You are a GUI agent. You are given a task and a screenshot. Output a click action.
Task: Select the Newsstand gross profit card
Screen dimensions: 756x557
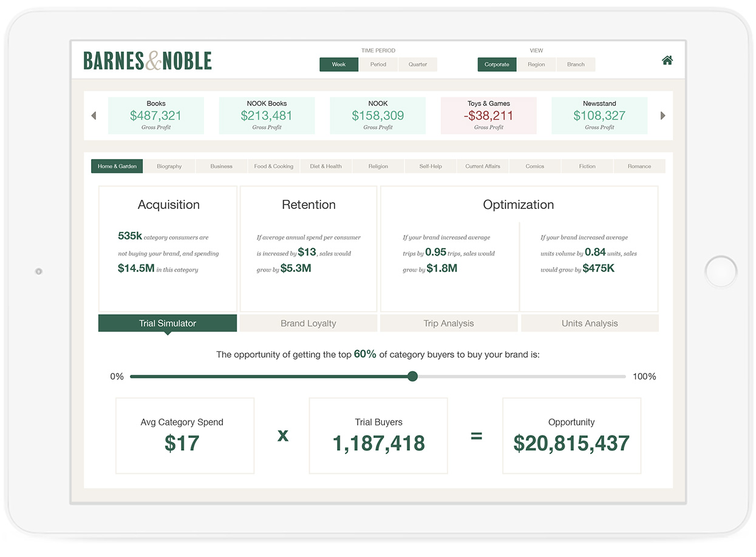[599, 115]
